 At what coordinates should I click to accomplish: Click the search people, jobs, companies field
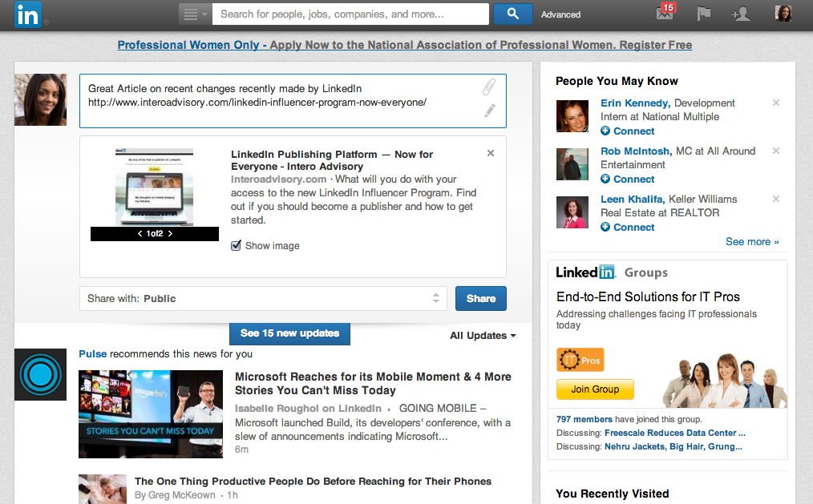point(350,14)
